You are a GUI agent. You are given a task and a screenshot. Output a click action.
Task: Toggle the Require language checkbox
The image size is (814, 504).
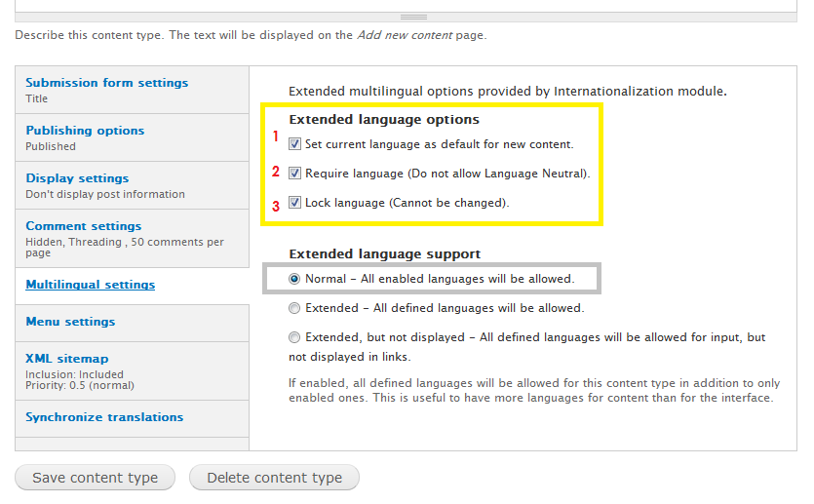point(295,174)
